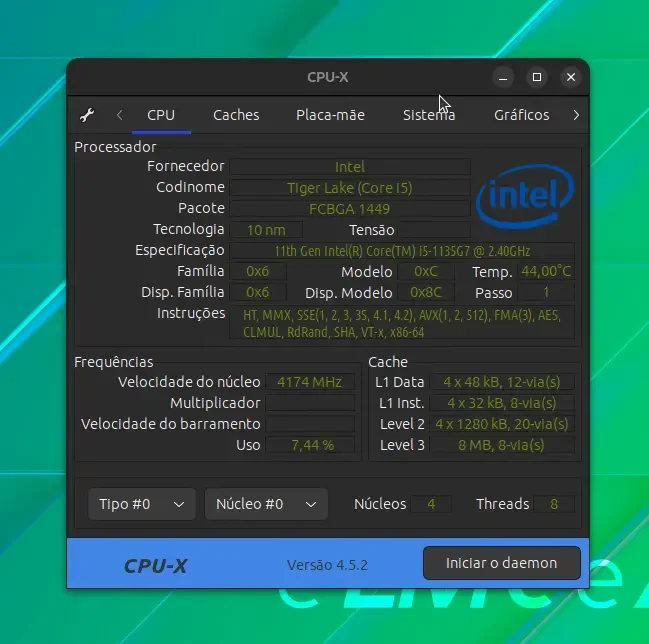649x644 pixels.
Task: Open the Sistema tab
Action: click(x=429, y=115)
